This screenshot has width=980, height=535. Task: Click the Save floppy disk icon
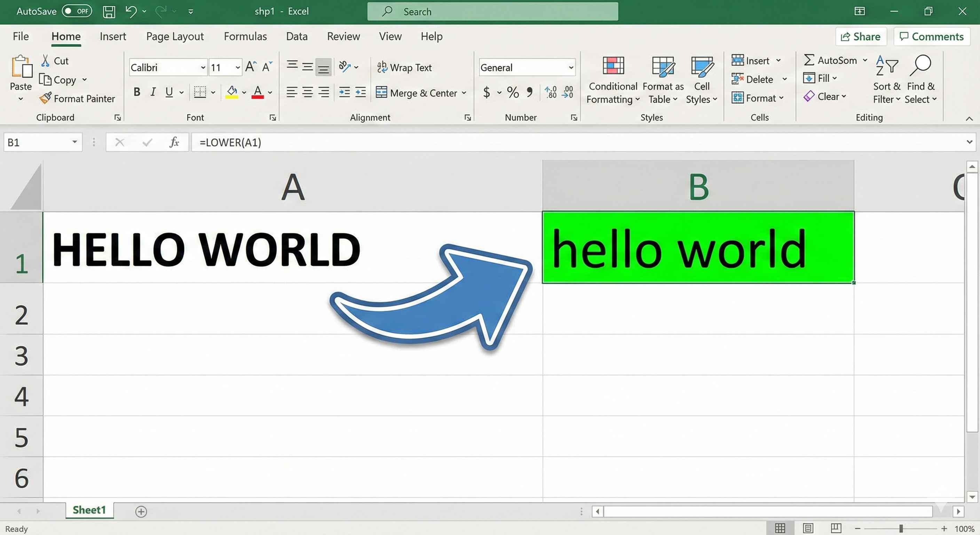pyautogui.click(x=109, y=11)
